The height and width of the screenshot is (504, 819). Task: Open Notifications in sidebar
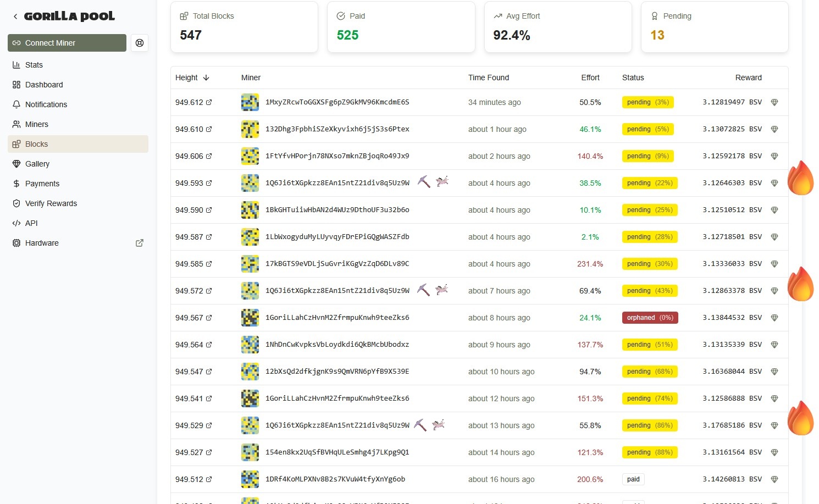78,104
